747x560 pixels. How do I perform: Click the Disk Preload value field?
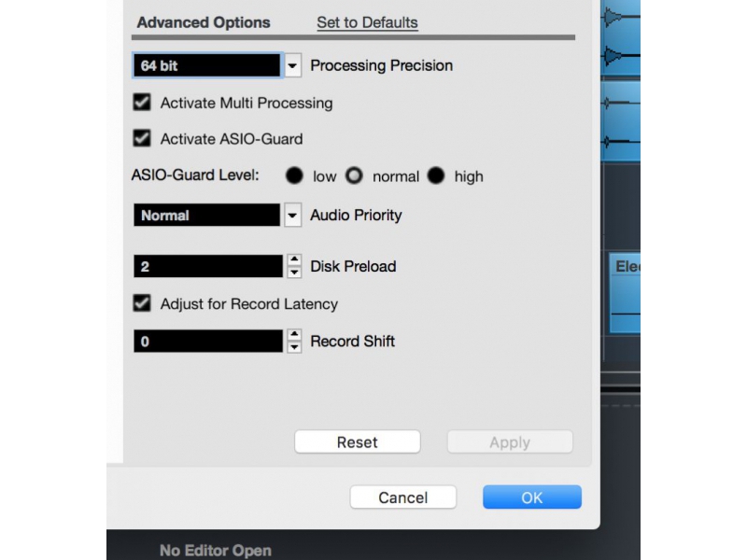207,267
